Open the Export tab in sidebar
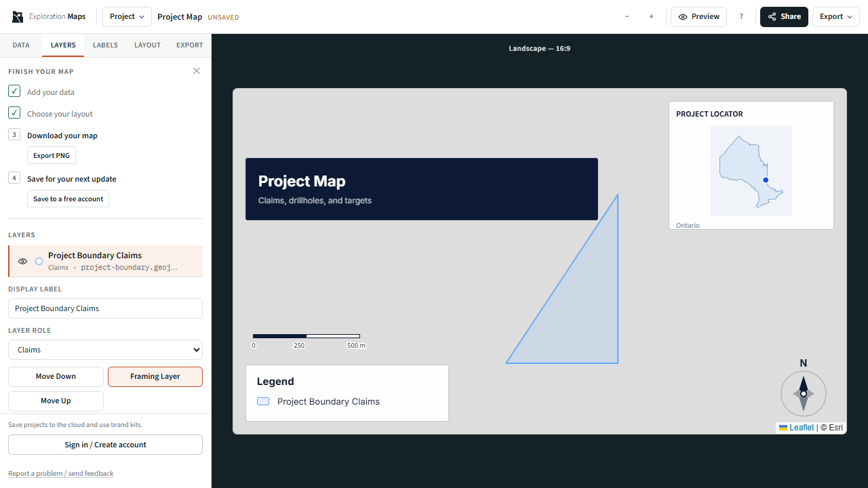This screenshot has width=868, height=488. (190, 45)
